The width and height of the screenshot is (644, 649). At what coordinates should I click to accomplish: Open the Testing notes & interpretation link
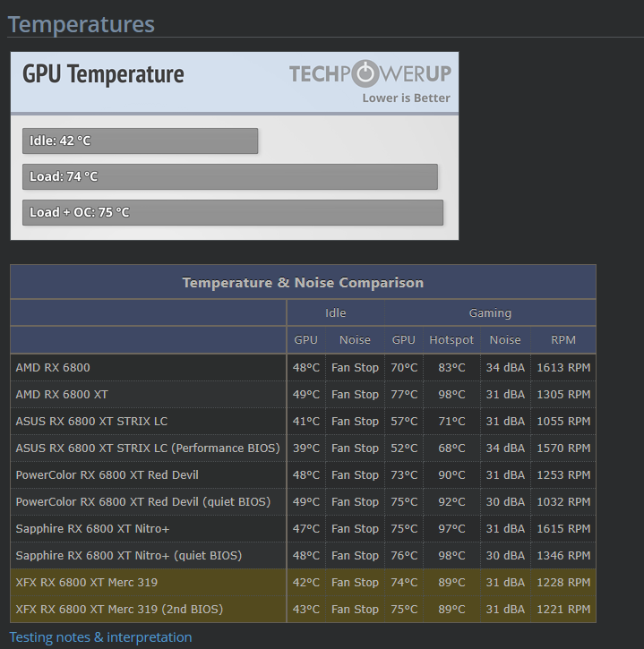[100, 637]
